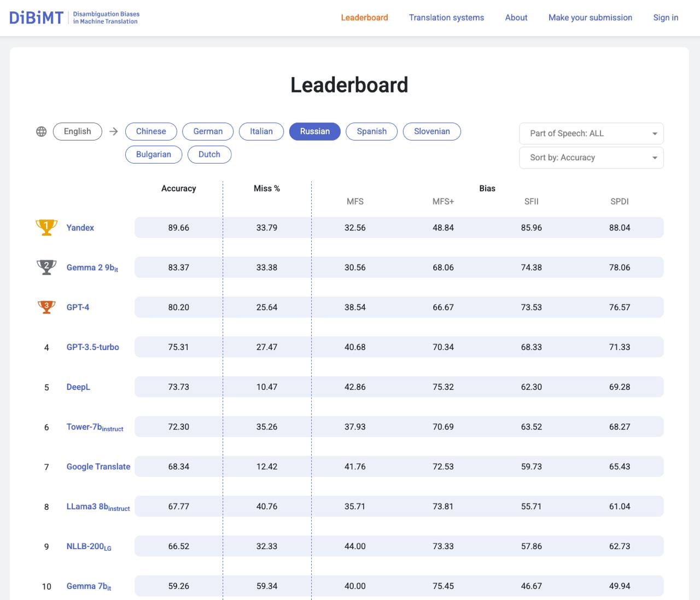
Task: Click Yandex accuracy value 89.66
Action: point(179,228)
